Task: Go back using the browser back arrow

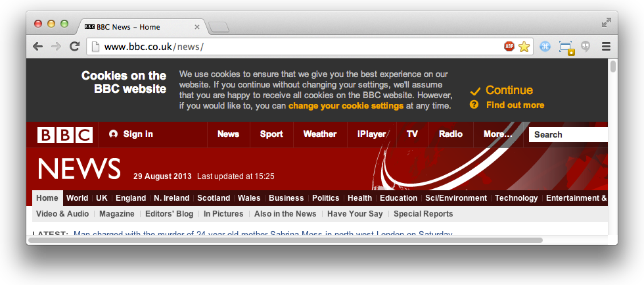Action: tap(38, 46)
